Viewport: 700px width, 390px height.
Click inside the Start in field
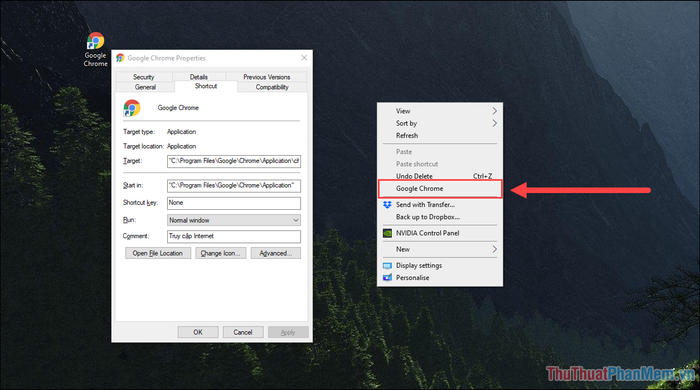coord(234,186)
